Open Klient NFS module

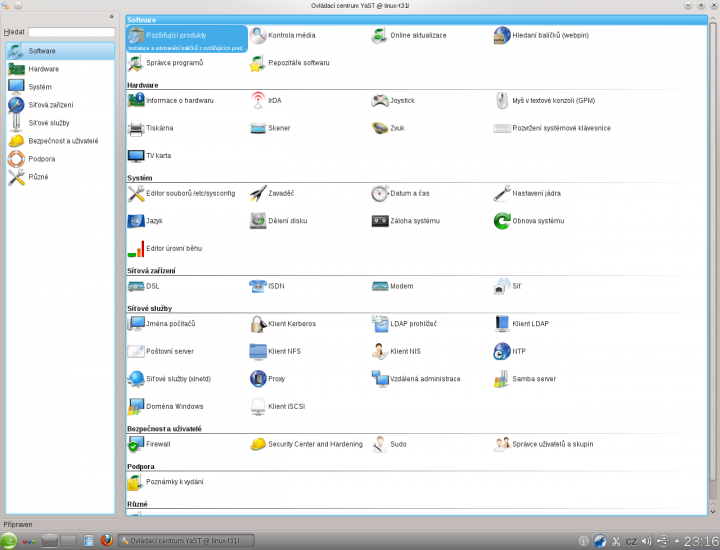point(275,351)
